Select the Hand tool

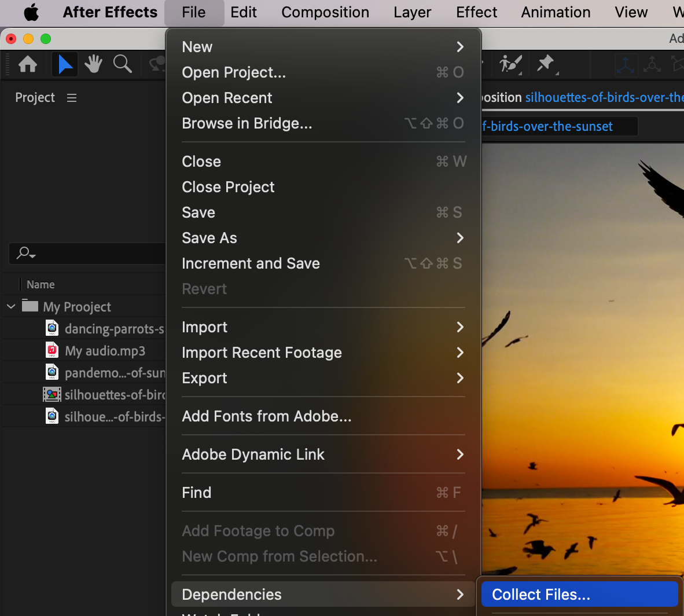[x=93, y=64]
